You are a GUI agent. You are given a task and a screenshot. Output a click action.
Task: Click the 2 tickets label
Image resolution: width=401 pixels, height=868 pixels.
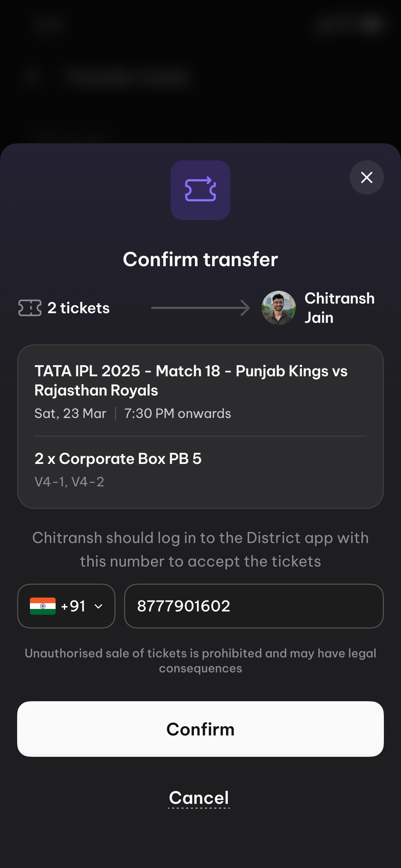(x=78, y=308)
